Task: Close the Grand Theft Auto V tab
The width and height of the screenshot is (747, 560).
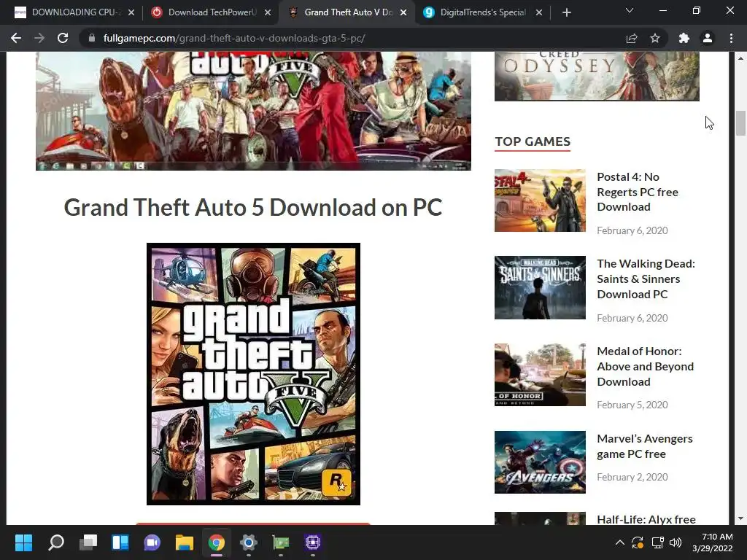Action: click(x=403, y=12)
